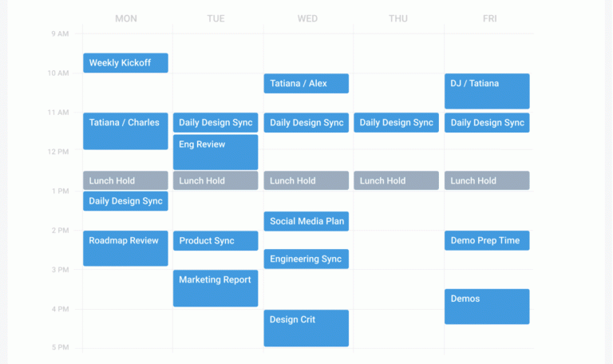Click Tuesday's Lunch Hold block
613x364 pixels.
click(x=216, y=180)
